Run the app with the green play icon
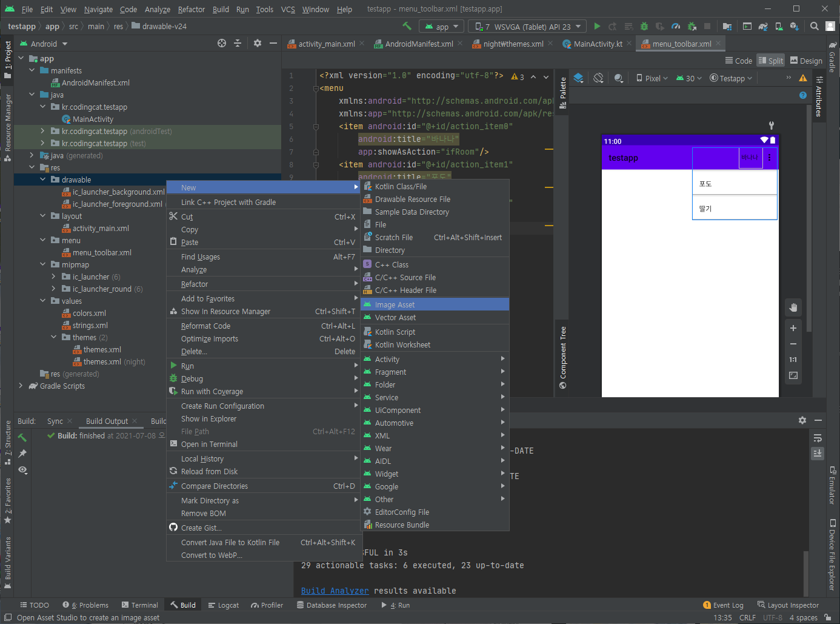The width and height of the screenshot is (840, 624). [597, 26]
